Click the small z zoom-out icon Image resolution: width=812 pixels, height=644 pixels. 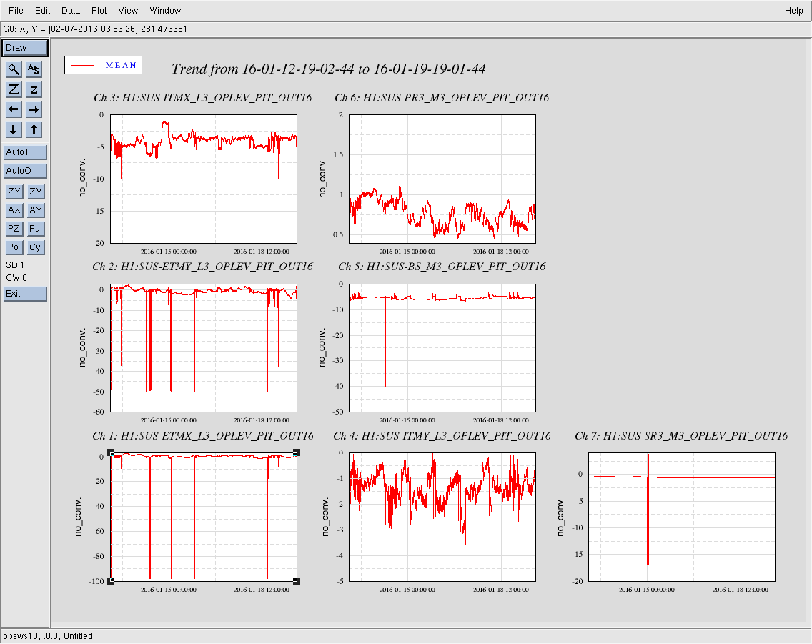pos(34,89)
